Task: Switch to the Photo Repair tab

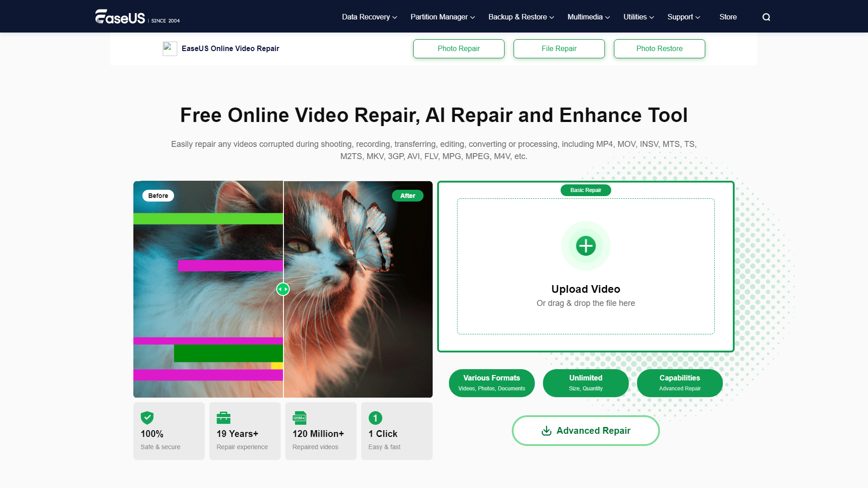Action: (458, 49)
